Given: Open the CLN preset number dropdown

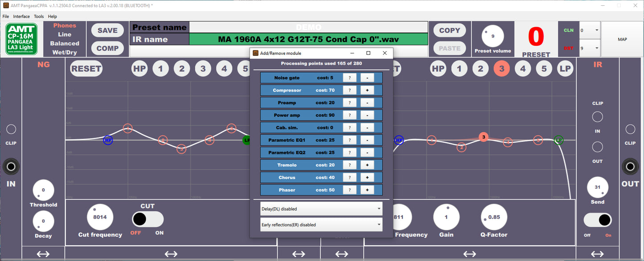Looking at the screenshot, I should point(589,31).
